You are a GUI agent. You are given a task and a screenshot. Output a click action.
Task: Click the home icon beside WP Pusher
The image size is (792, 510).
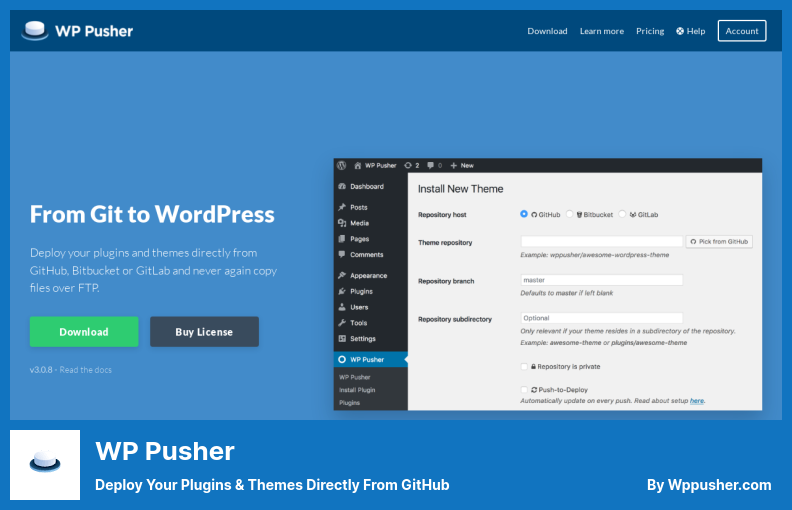click(x=358, y=165)
